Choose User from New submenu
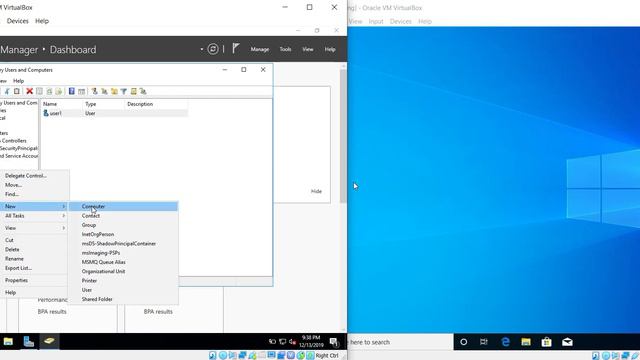Viewport: 640px width, 360px height. coord(123,290)
